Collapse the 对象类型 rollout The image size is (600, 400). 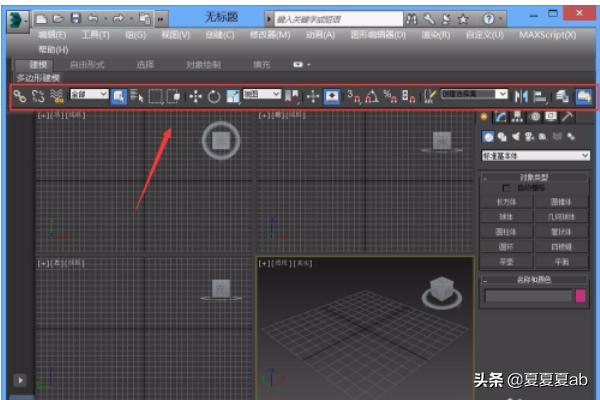click(x=535, y=176)
